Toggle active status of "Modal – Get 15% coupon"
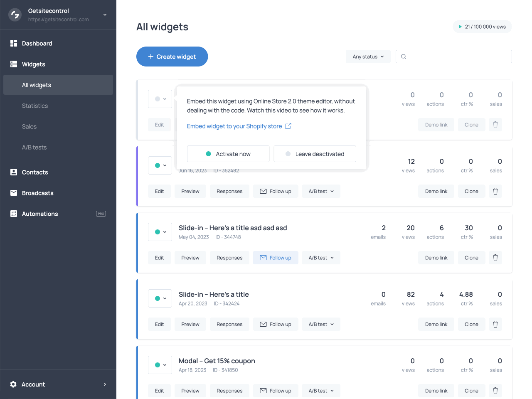Screen dimensions: 532x399 tap(160, 365)
